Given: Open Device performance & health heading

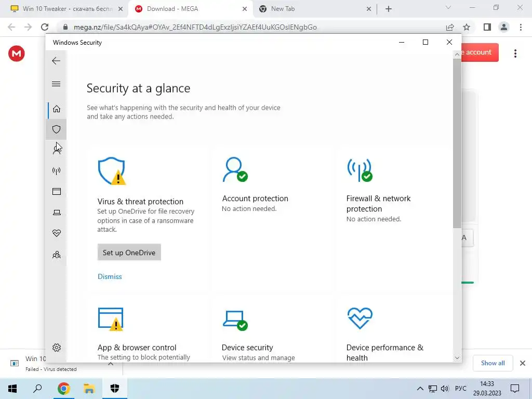Looking at the screenshot, I should point(385,353).
